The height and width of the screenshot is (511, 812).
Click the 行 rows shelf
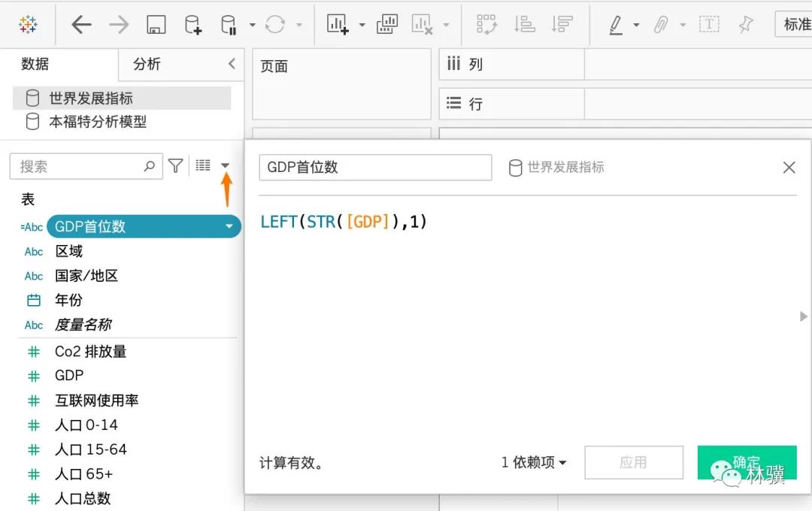625,104
